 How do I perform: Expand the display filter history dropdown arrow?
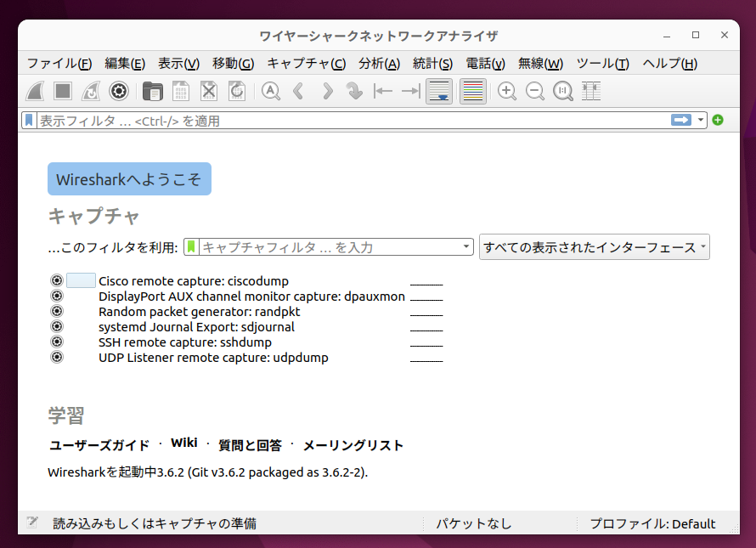(702, 121)
